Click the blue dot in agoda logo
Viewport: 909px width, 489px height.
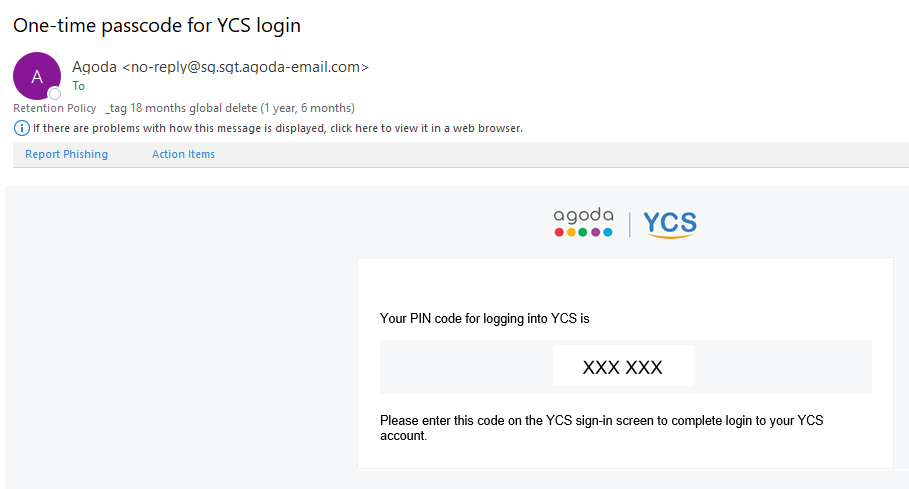tap(608, 232)
